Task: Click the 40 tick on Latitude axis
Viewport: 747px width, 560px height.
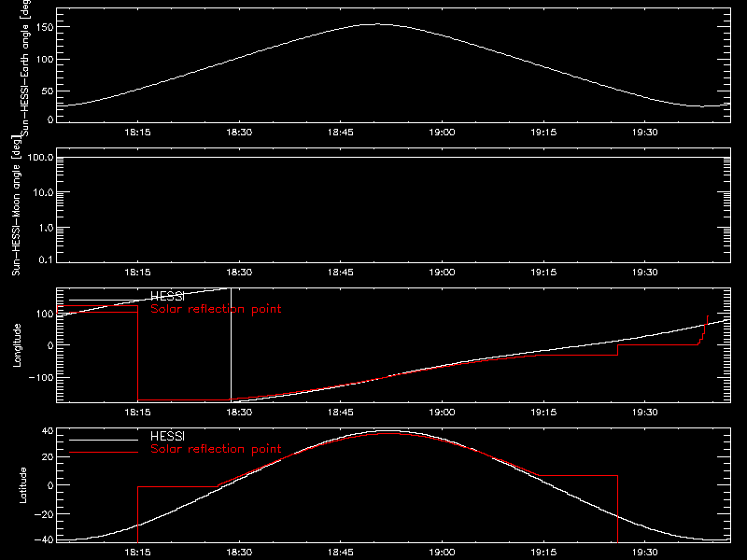Action: [48, 431]
